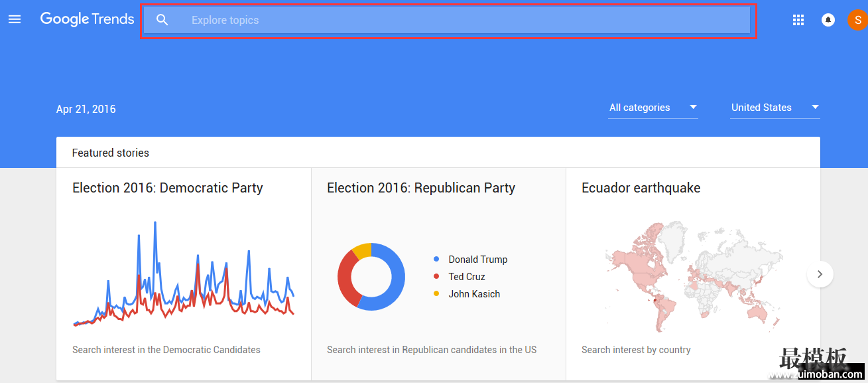The height and width of the screenshot is (383, 868).
Task: Click the search magnifier icon
Action: [162, 20]
